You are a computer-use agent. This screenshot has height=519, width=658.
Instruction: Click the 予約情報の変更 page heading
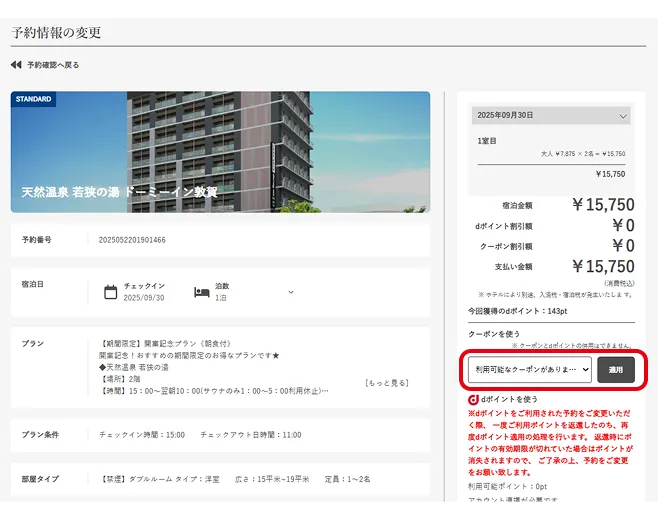point(56,32)
